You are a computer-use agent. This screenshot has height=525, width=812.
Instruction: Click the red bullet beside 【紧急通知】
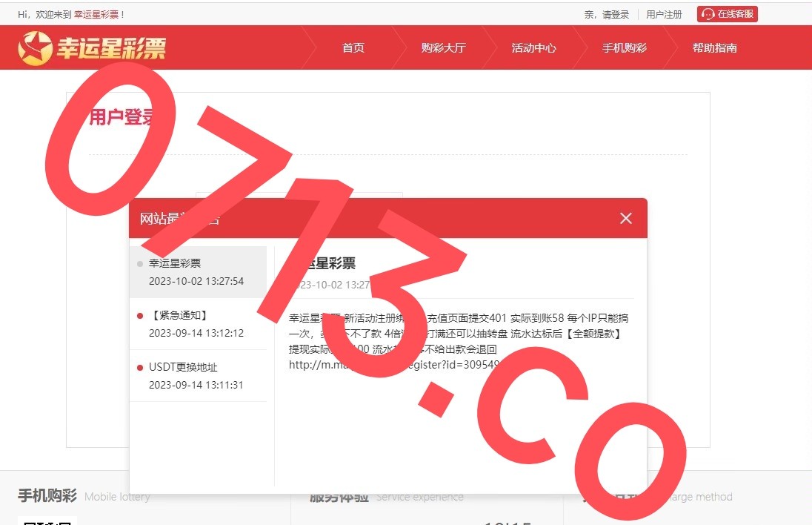tap(139, 316)
